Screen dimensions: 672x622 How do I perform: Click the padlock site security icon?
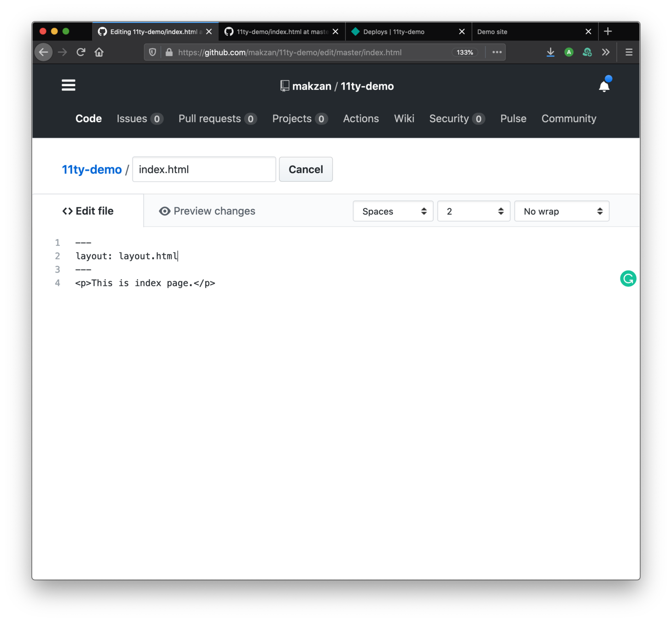pyautogui.click(x=169, y=52)
